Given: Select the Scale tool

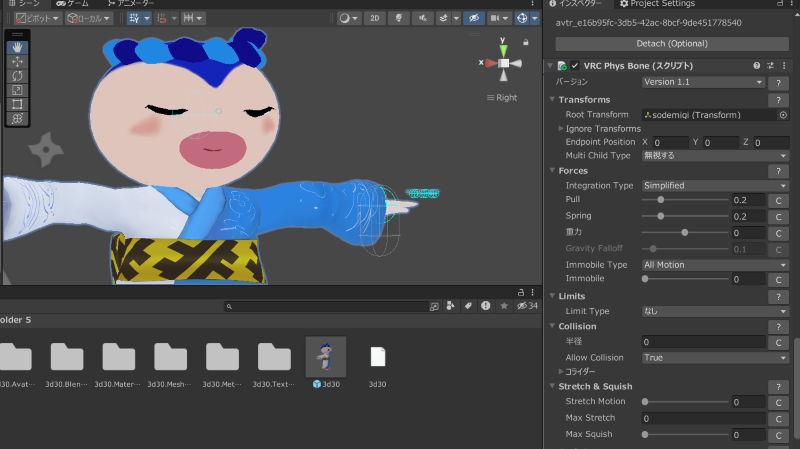Looking at the screenshot, I should point(18,90).
